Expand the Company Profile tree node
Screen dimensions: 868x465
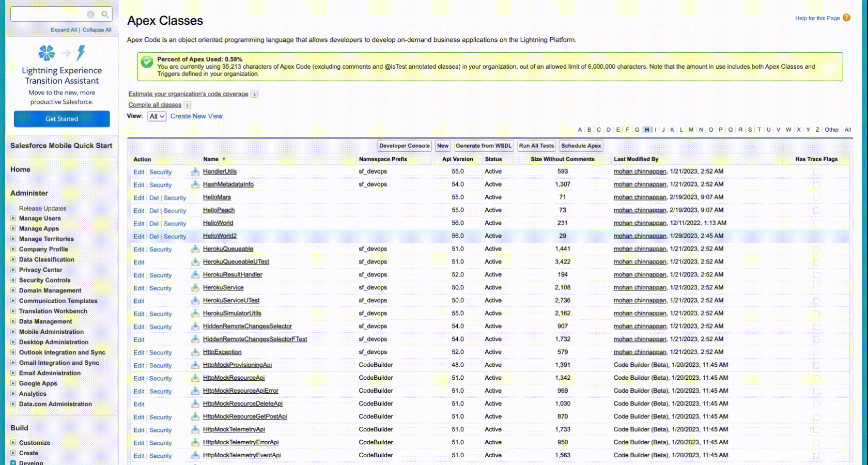pos(13,249)
